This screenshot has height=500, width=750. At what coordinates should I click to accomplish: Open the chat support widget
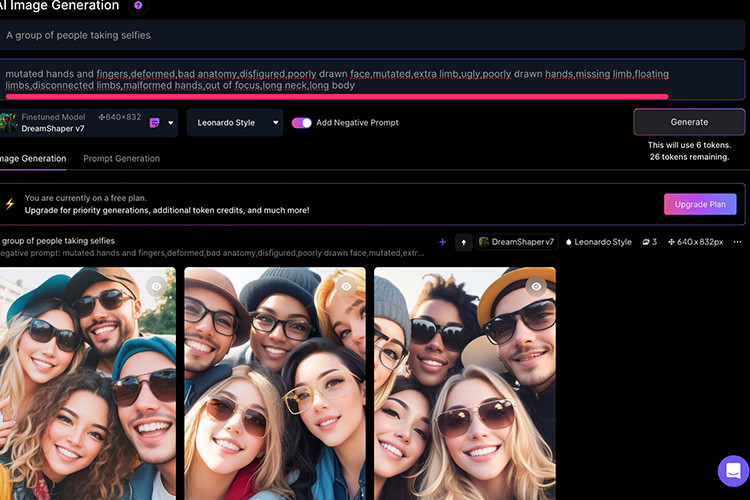tap(733, 470)
